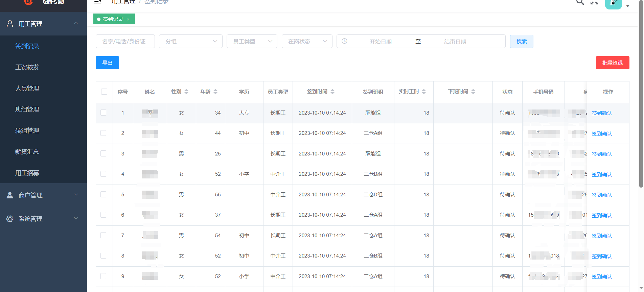The height and width of the screenshot is (292, 644).
Task: Toggle fullscreen using the expand icon
Action: click(x=594, y=2)
